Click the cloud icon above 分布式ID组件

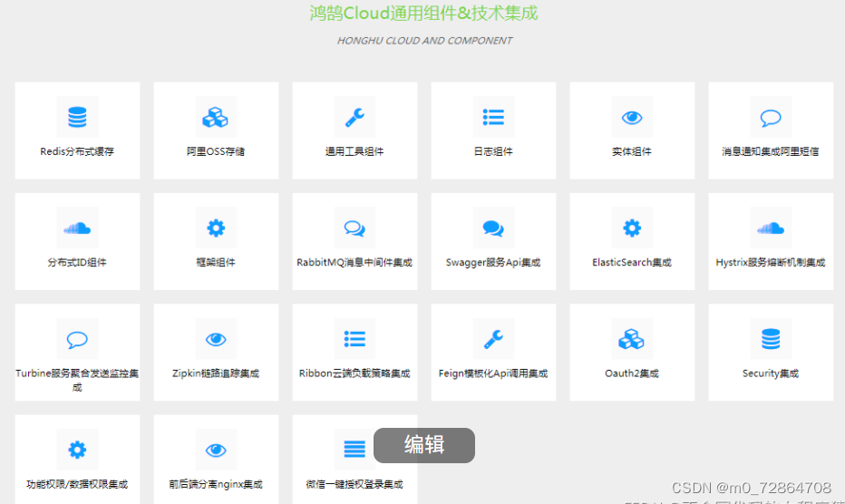coord(77,228)
